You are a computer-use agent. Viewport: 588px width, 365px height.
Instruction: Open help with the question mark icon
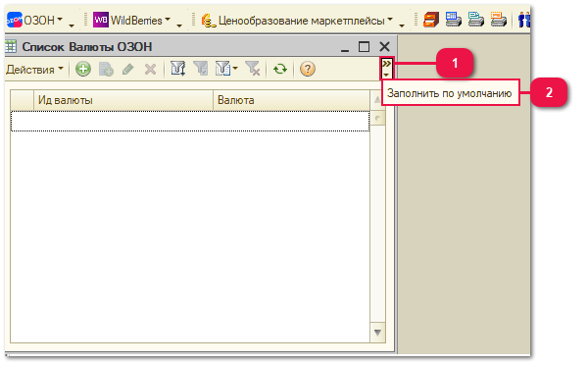point(308,69)
